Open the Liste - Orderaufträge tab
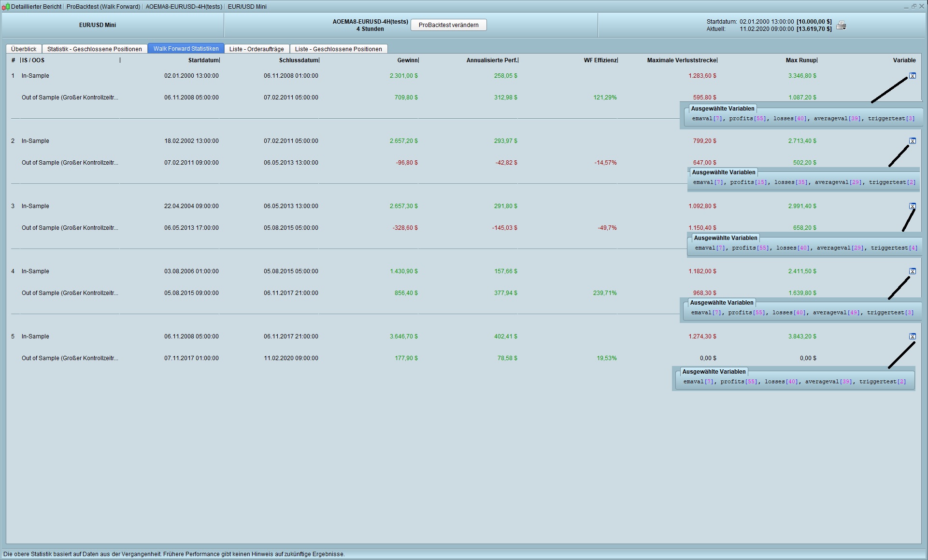The height and width of the screenshot is (560, 928). point(257,49)
